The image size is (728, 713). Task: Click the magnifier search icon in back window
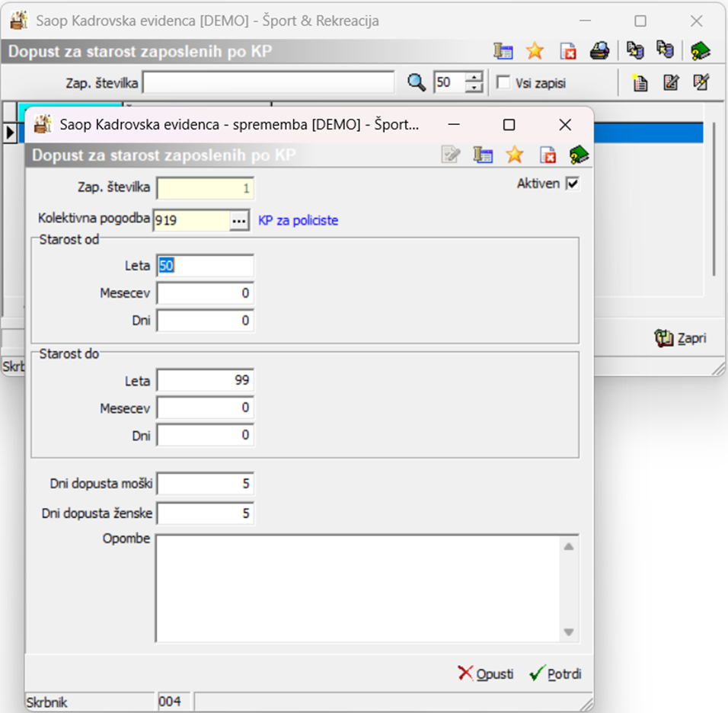pyautogui.click(x=417, y=83)
